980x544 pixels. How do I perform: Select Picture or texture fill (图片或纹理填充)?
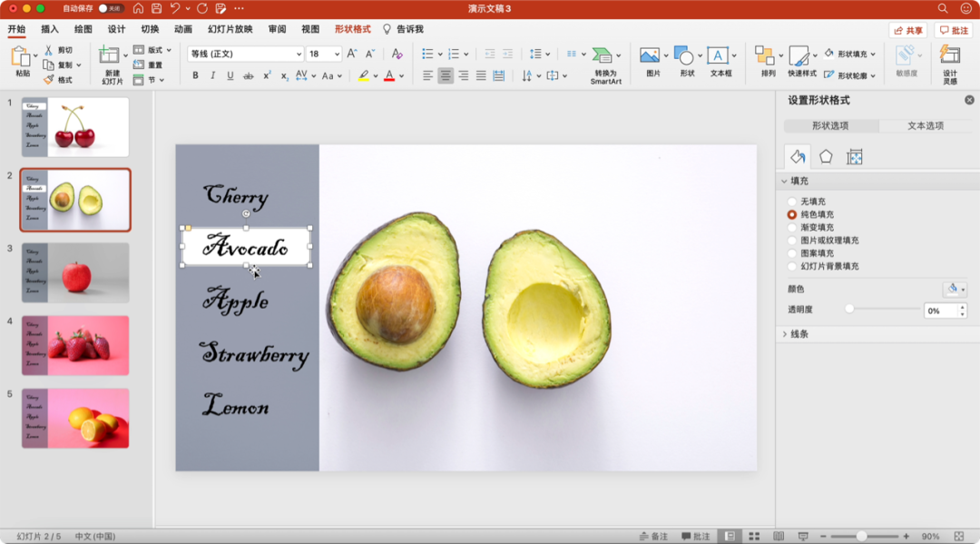coord(792,240)
